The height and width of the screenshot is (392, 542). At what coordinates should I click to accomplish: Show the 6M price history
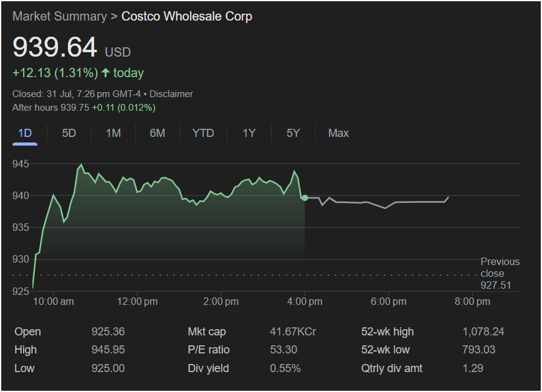pos(157,133)
